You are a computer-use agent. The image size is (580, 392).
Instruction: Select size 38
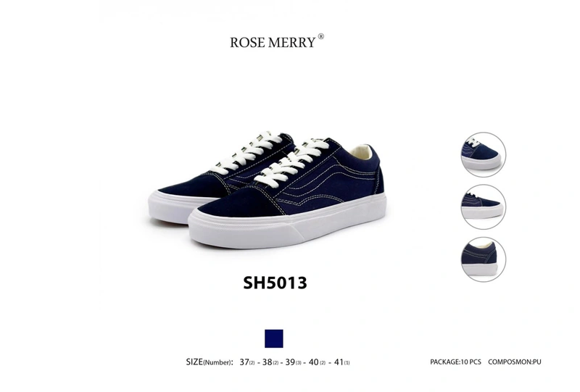[270, 362]
